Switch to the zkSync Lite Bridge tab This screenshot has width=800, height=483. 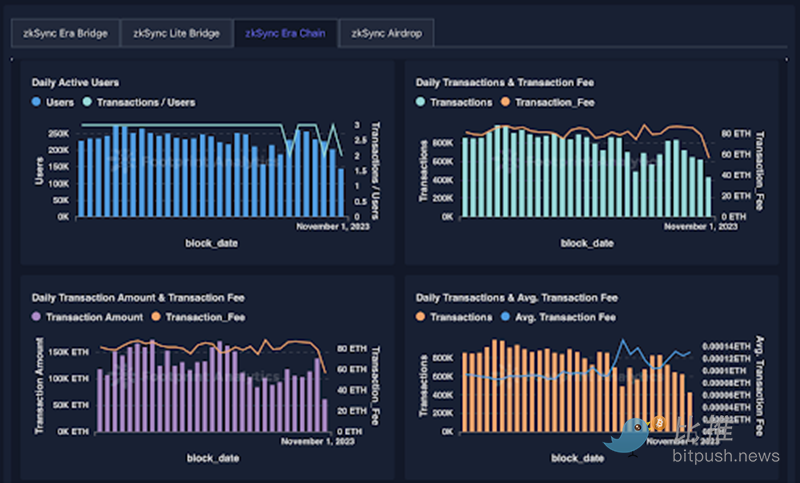176,34
